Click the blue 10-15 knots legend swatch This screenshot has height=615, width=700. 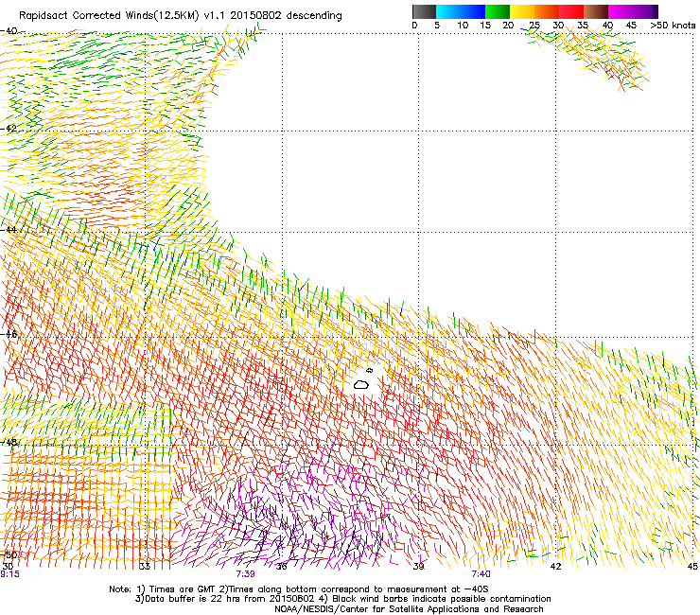473,11
